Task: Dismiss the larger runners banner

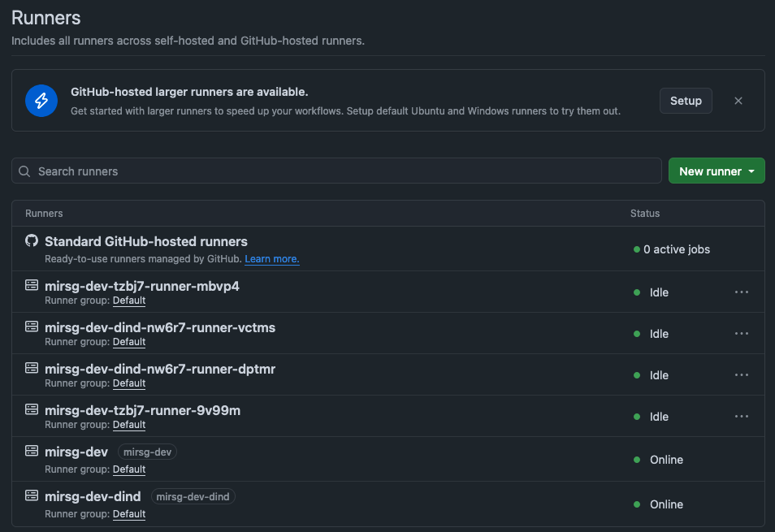Action: 738,101
